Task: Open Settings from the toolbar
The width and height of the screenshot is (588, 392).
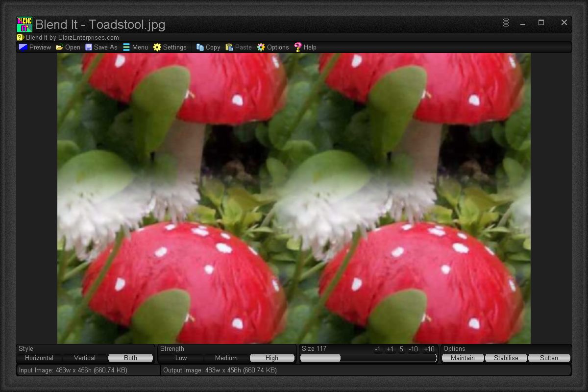Action: 170,47
